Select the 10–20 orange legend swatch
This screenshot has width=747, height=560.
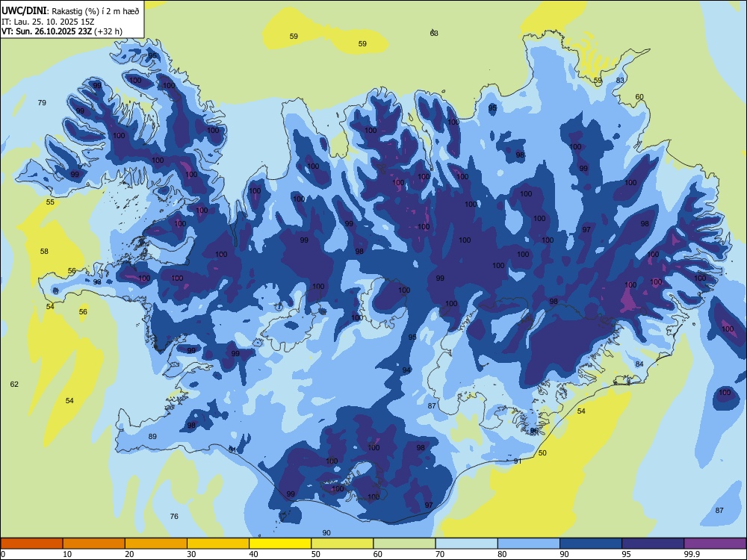pyautogui.click(x=94, y=544)
